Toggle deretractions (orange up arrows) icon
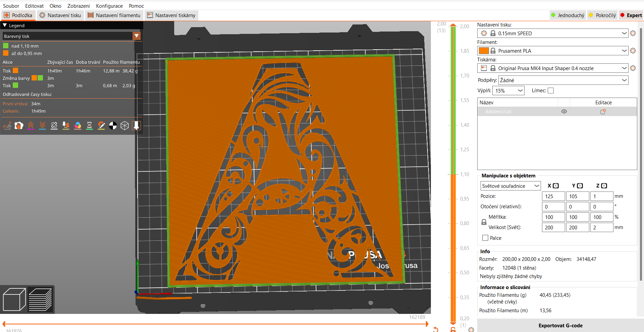The width and height of the screenshot is (644, 332). 31,125
